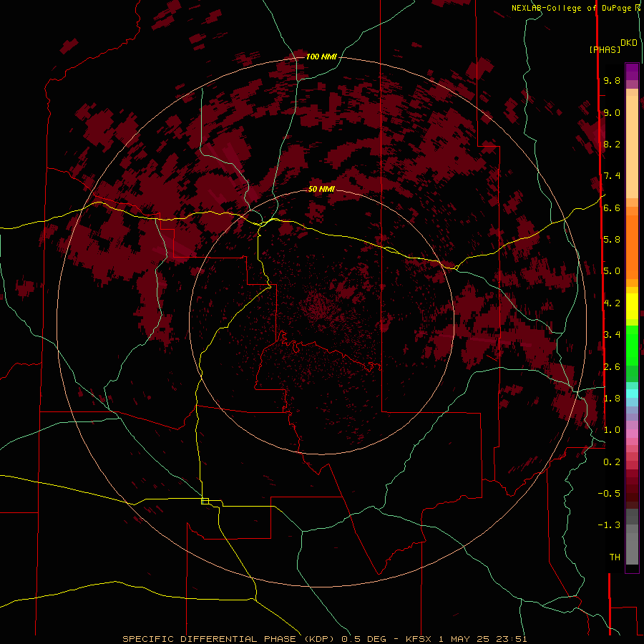Click the -1.3 value on the scale
The height and width of the screenshot is (644, 644).
click(x=609, y=525)
